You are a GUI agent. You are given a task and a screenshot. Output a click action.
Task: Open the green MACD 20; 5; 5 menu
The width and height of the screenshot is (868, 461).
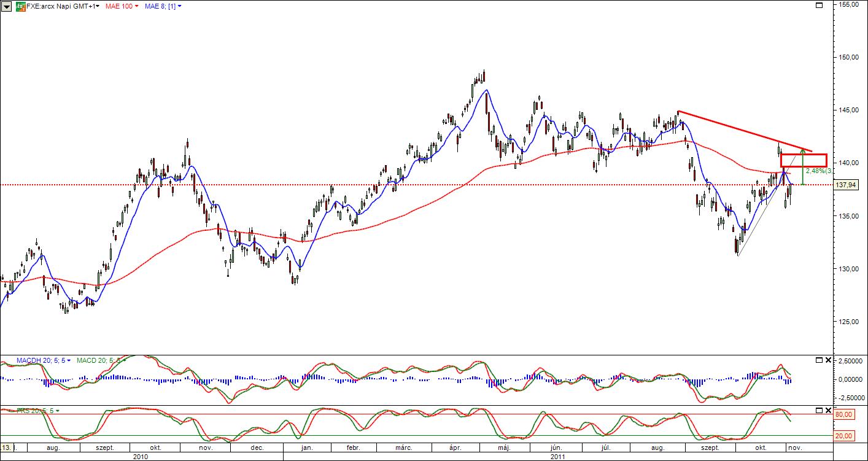pyautogui.click(x=98, y=360)
